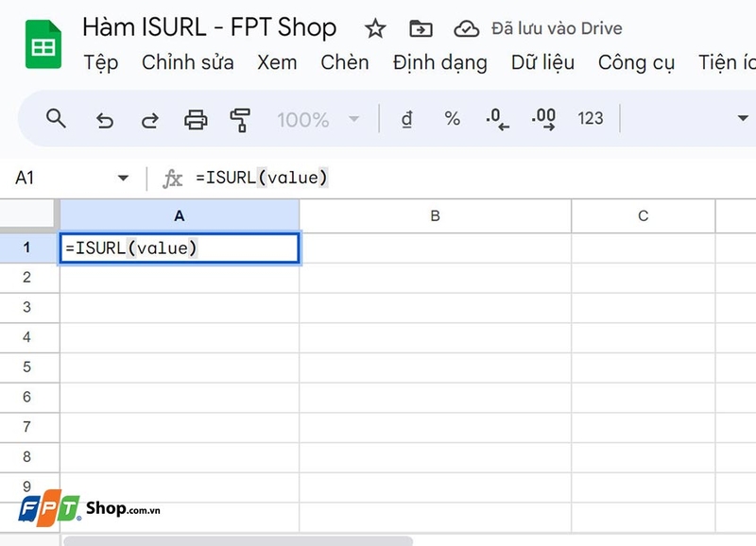
Task: Open the Định dạng menu
Action: pos(440,63)
